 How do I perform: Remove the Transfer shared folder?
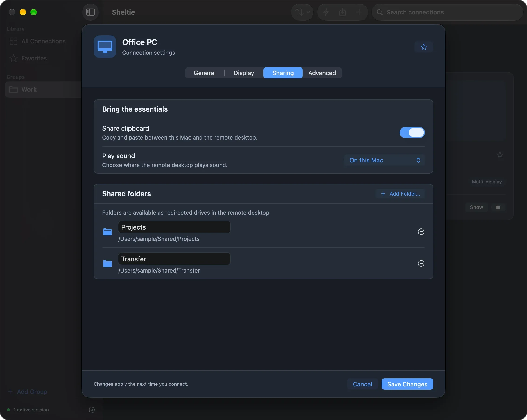pyautogui.click(x=421, y=263)
